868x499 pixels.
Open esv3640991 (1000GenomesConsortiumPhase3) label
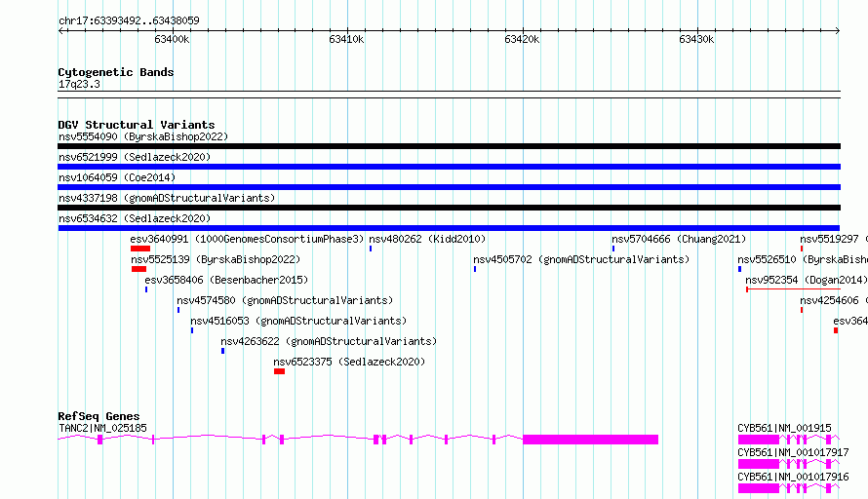point(247,239)
